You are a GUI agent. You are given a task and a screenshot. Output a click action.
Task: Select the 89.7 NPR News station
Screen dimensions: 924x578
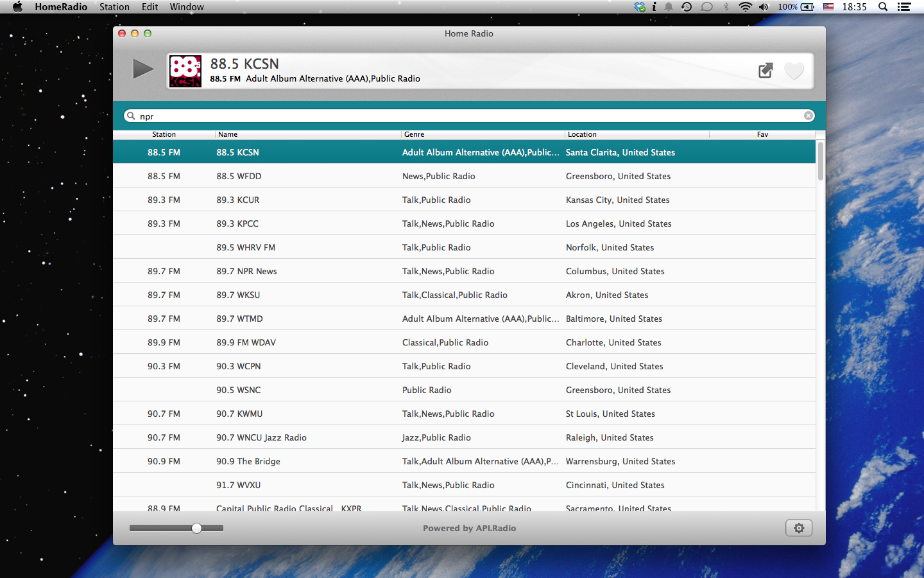point(464,271)
